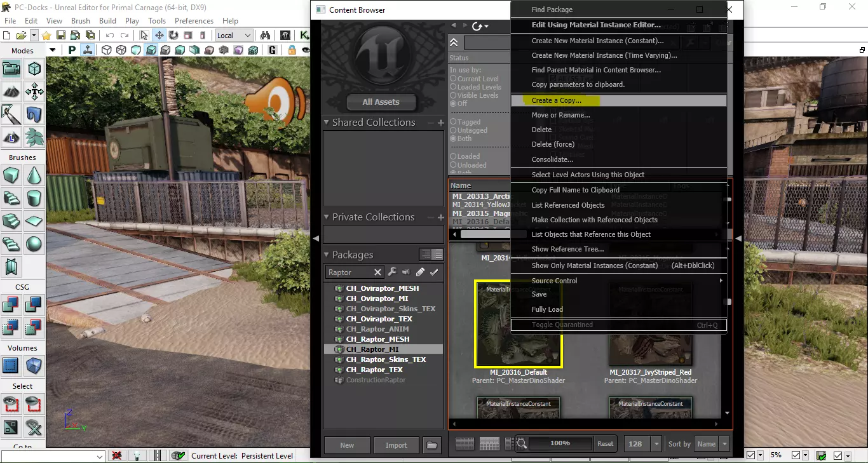Expand the Source Control submenu
The image size is (868, 463).
pyautogui.click(x=618, y=281)
